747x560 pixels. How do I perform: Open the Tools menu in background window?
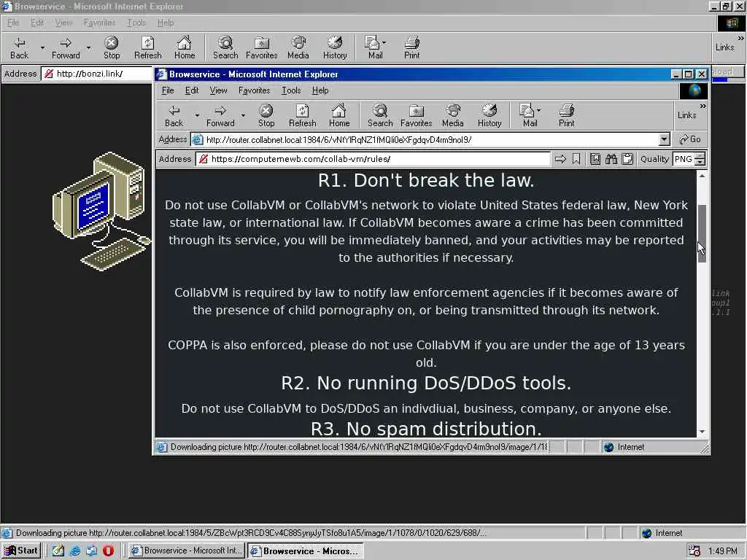(x=136, y=23)
